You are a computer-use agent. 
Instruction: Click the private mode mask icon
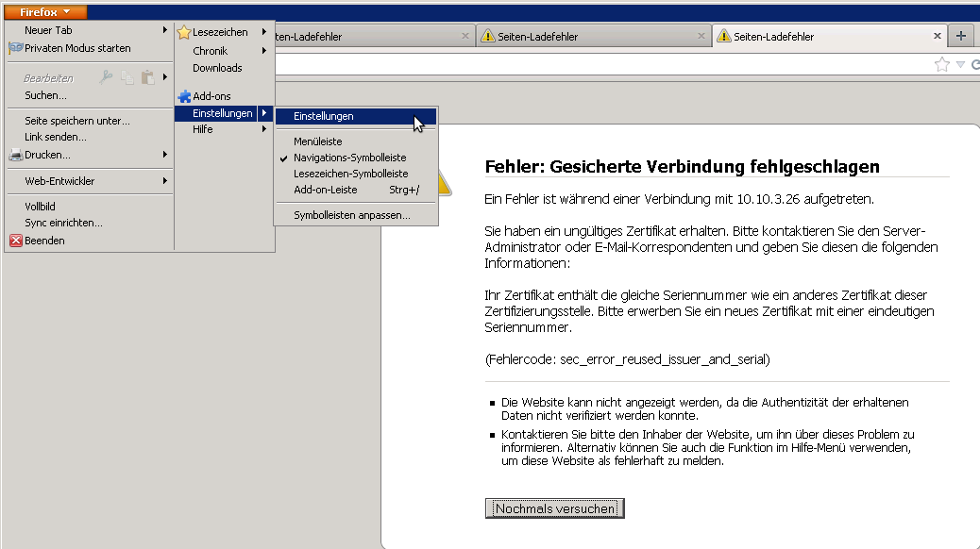16,48
